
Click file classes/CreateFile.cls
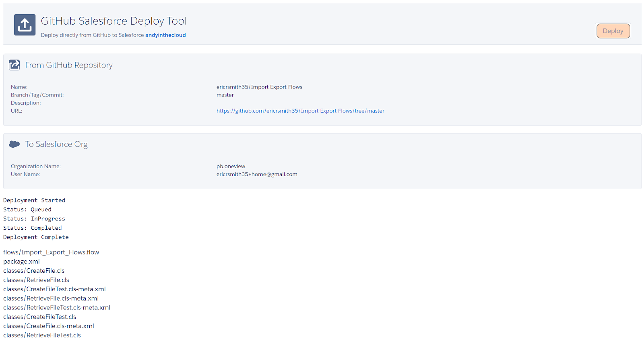click(34, 271)
